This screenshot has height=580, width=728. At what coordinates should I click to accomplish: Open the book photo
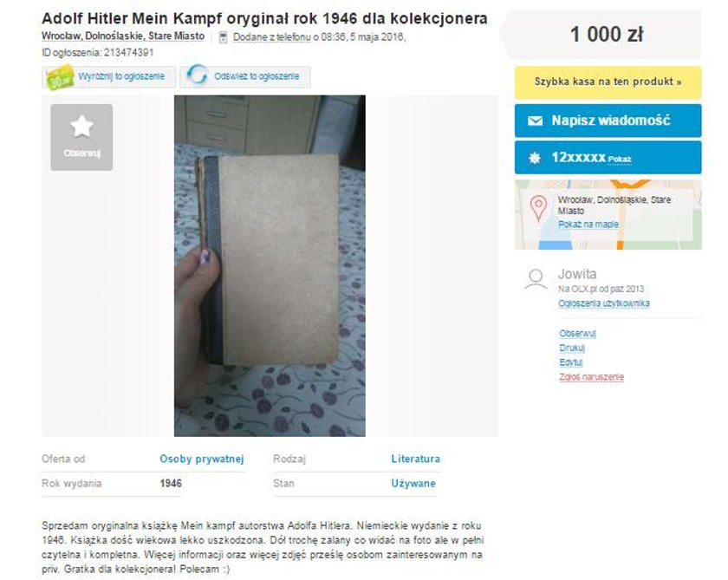click(x=270, y=265)
